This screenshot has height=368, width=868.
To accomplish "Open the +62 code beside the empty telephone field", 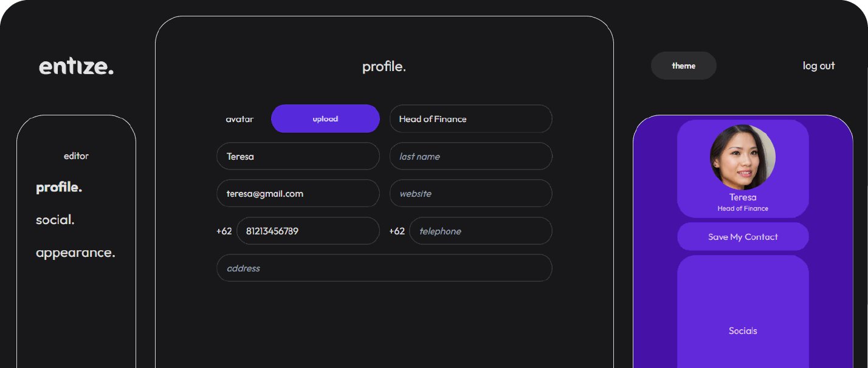I will [397, 231].
